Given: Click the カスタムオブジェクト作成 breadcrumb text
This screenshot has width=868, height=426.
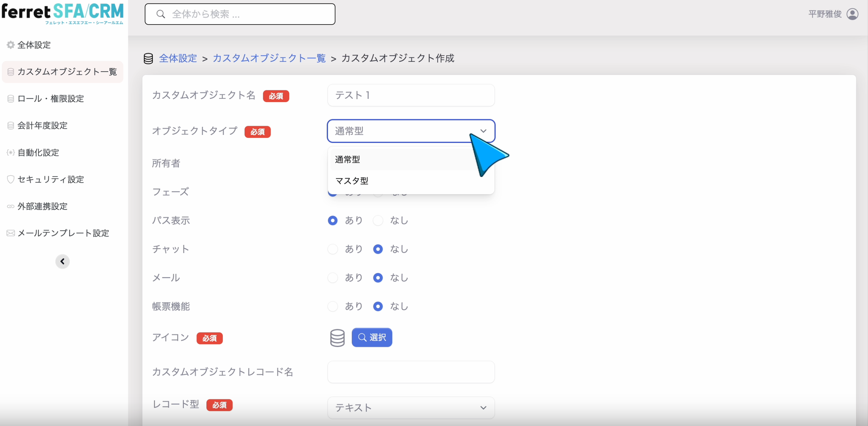Looking at the screenshot, I should pos(398,58).
